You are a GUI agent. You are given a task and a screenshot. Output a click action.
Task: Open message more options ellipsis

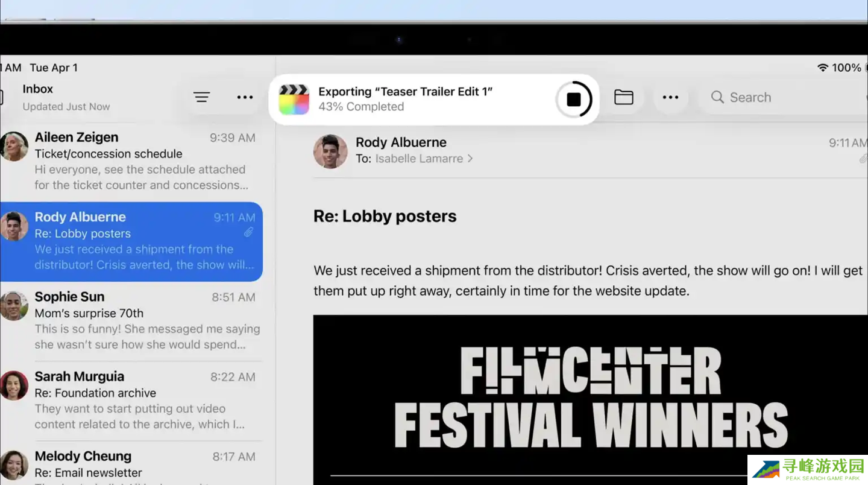pyautogui.click(x=670, y=97)
